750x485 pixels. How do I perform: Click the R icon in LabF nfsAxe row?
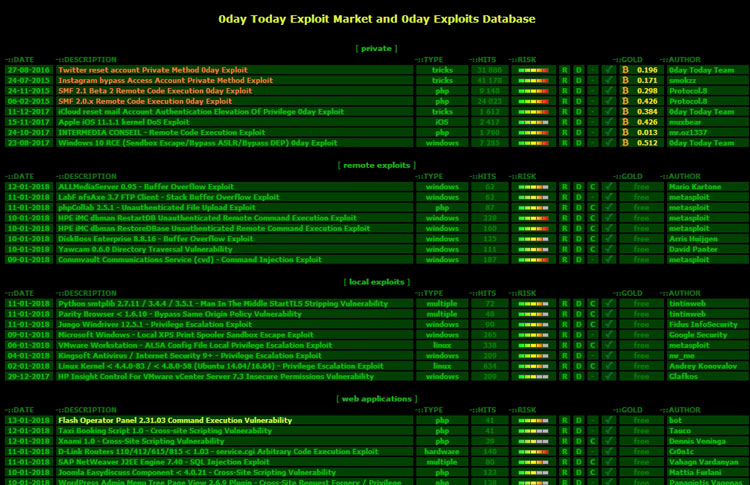pyautogui.click(x=564, y=197)
